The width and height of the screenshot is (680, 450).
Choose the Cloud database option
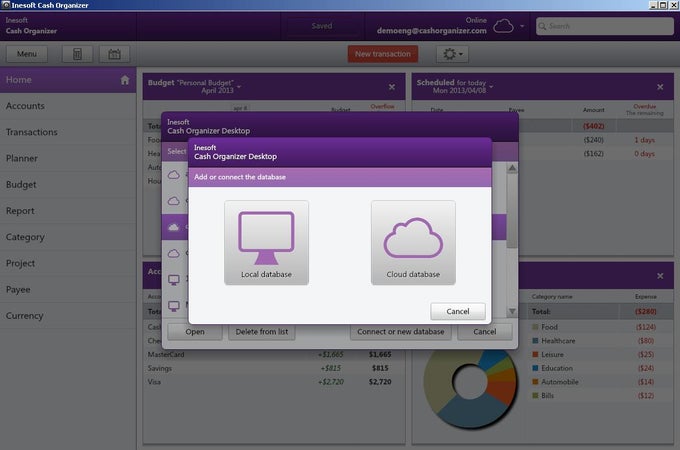pos(413,242)
